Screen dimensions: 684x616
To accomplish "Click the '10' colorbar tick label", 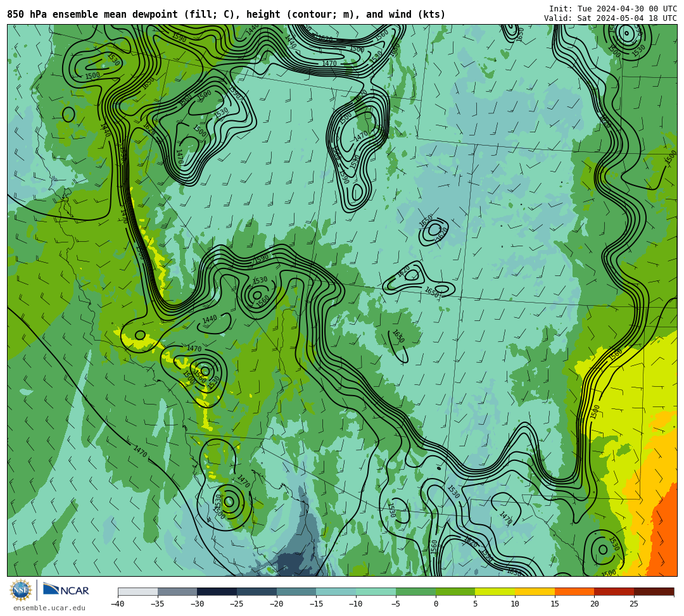I will (515, 604).
